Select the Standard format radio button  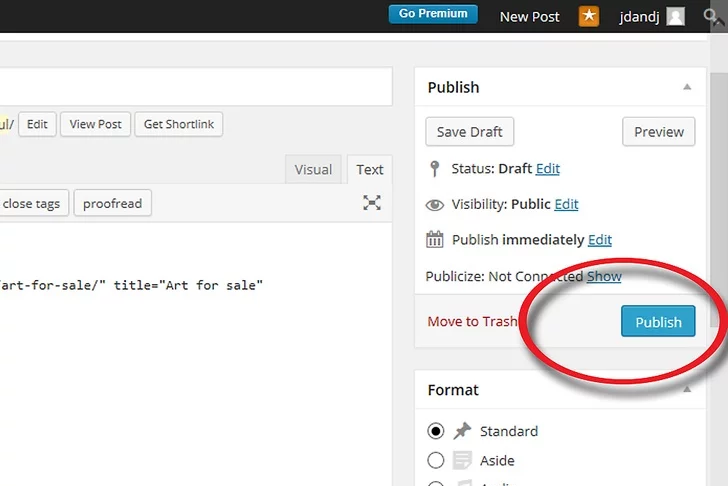(435, 431)
